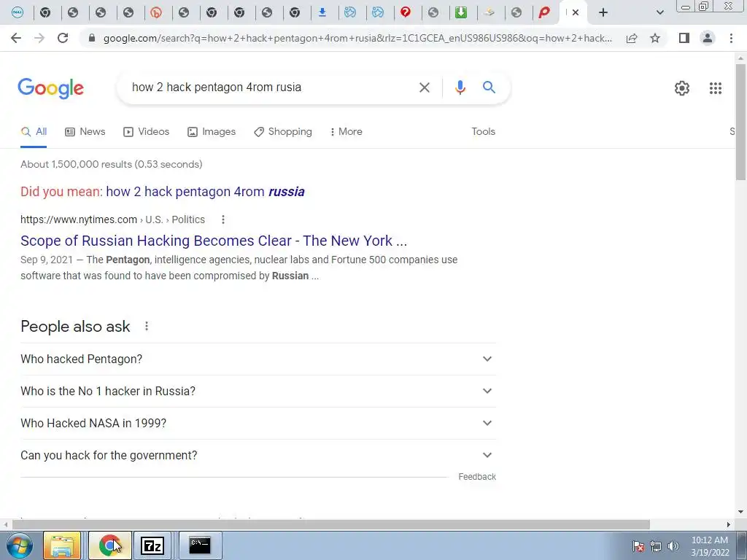This screenshot has width=747, height=560.
Task: Click the nytimes.com URL breadcrumb
Action: coord(112,219)
